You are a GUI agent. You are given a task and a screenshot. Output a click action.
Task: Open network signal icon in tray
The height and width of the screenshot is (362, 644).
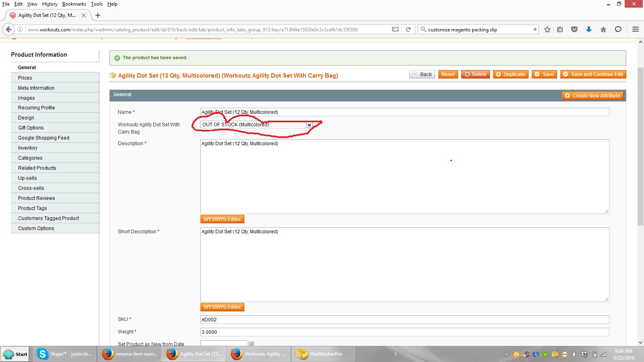[603, 354]
